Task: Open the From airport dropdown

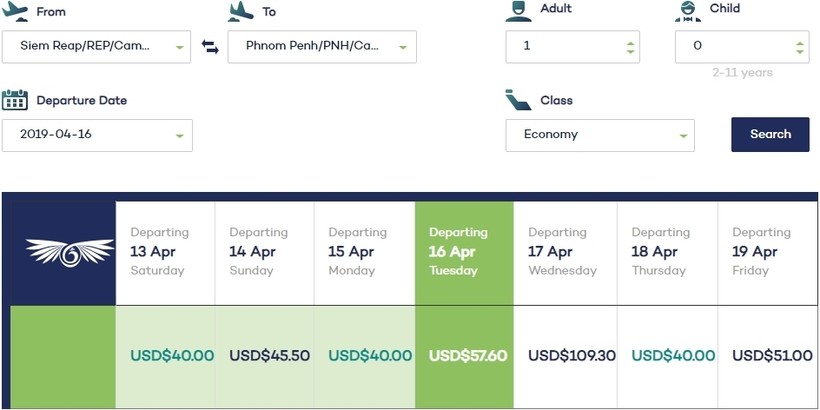Action: click(x=179, y=47)
